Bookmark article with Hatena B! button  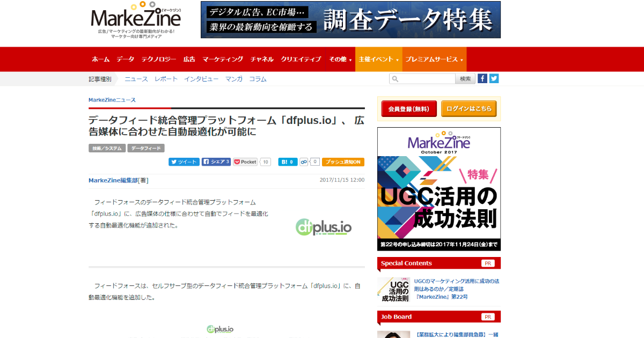pyautogui.click(x=288, y=161)
